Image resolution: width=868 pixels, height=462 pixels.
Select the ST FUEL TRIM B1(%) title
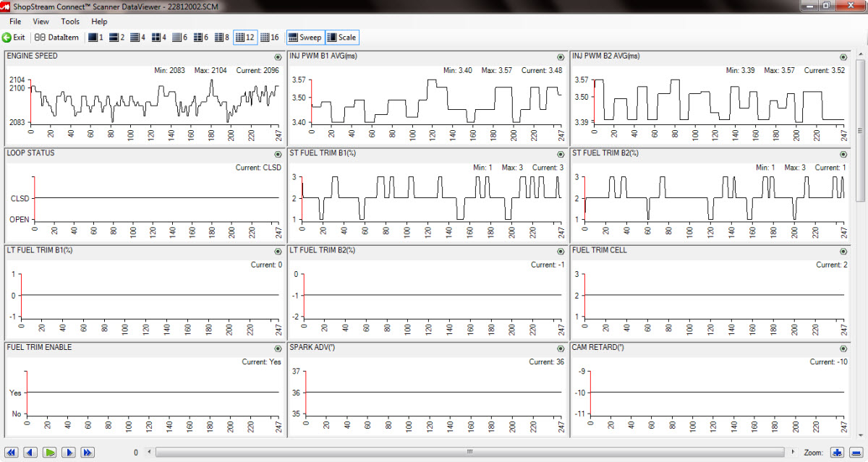(323, 153)
